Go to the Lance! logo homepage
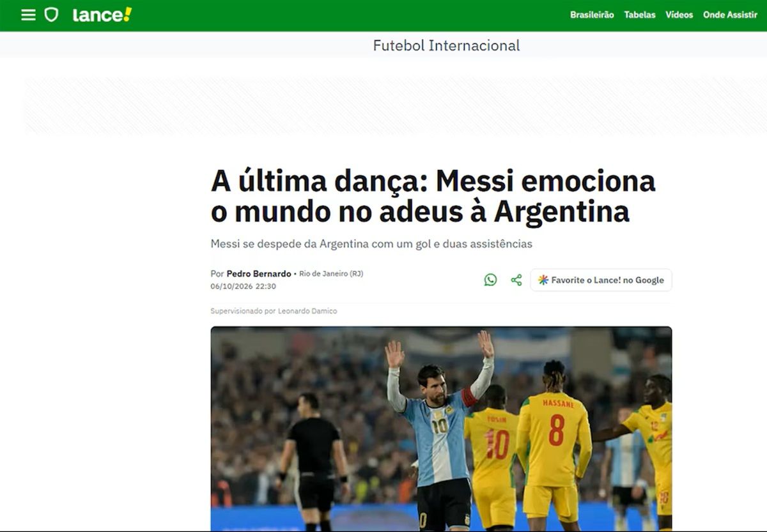767x532 pixels. [102, 15]
